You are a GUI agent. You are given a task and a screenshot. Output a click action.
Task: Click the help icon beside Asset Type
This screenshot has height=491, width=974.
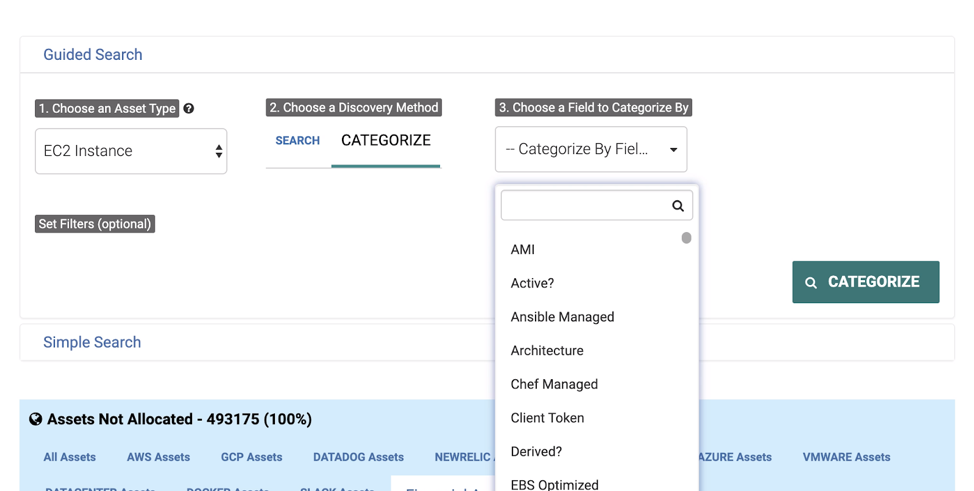coord(189,108)
